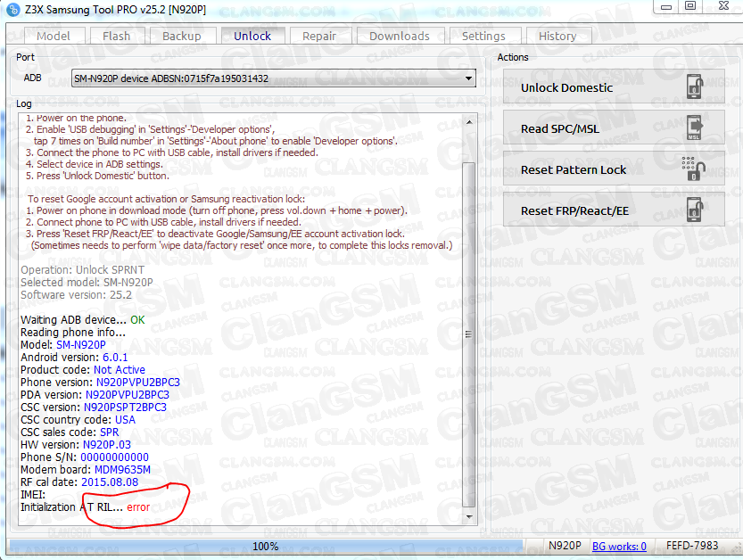Click the Unlock Domestic button
The height and width of the screenshot is (560, 743).
[614, 86]
